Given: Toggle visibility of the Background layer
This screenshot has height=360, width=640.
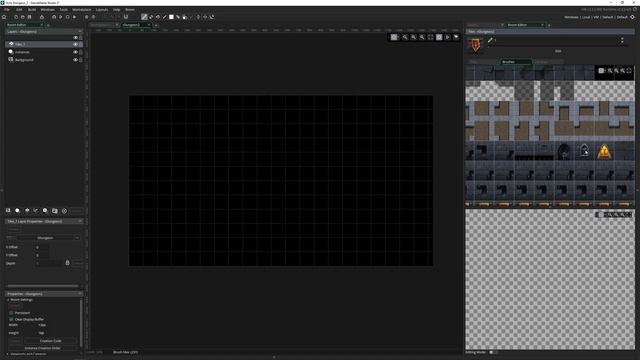Looking at the screenshot, I should tap(76, 60).
